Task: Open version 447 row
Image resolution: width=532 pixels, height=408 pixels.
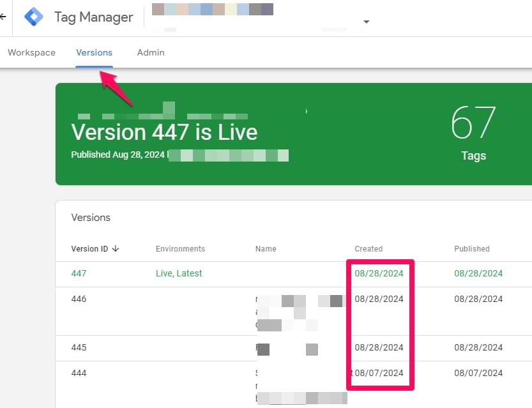Action: (294, 274)
